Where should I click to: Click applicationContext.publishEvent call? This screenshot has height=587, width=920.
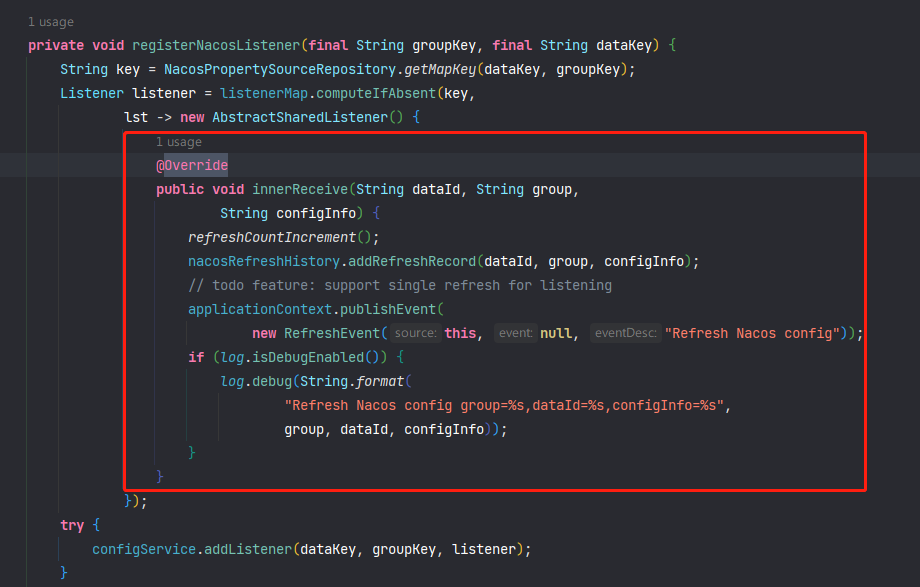pos(312,310)
